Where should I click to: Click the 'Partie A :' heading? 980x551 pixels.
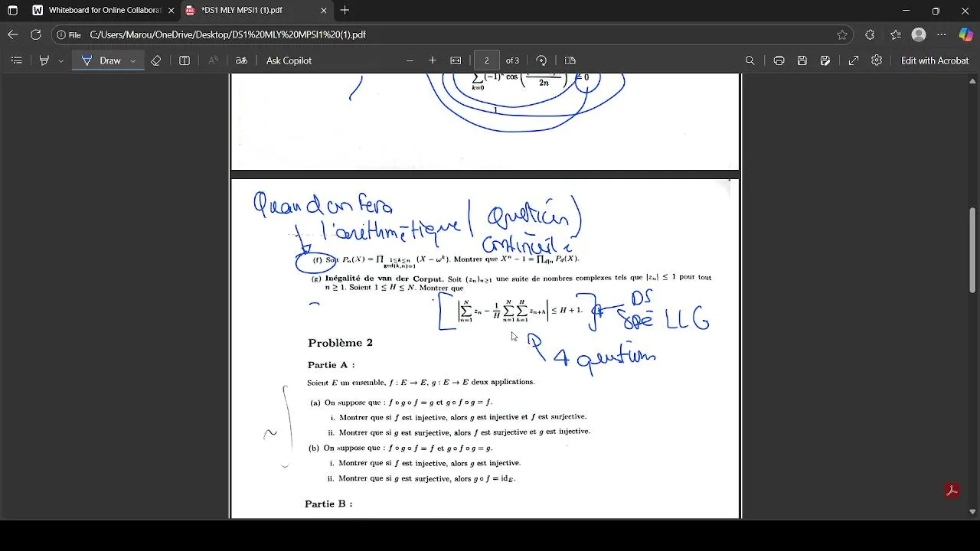click(331, 365)
